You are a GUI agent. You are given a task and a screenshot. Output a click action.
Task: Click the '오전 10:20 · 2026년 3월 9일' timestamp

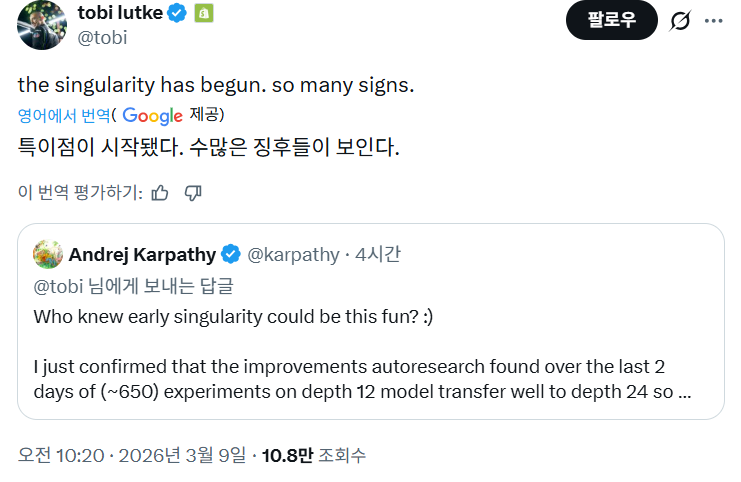pos(131,456)
